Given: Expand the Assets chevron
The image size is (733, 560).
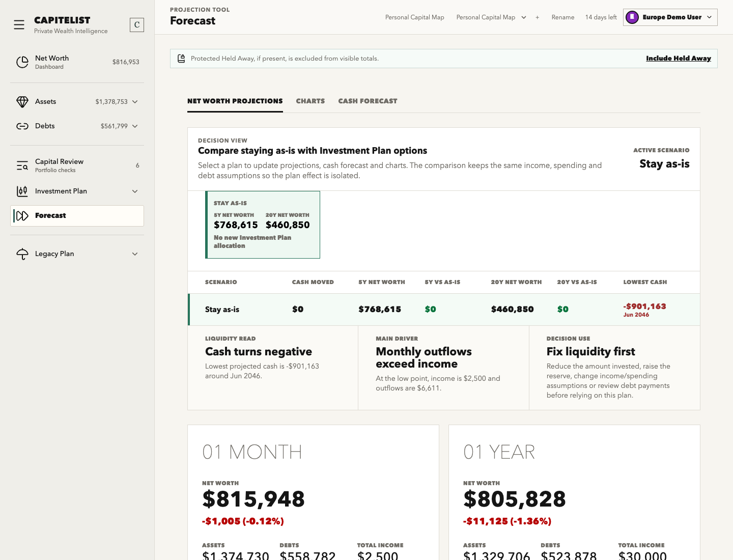Looking at the screenshot, I should coord(135,102).
